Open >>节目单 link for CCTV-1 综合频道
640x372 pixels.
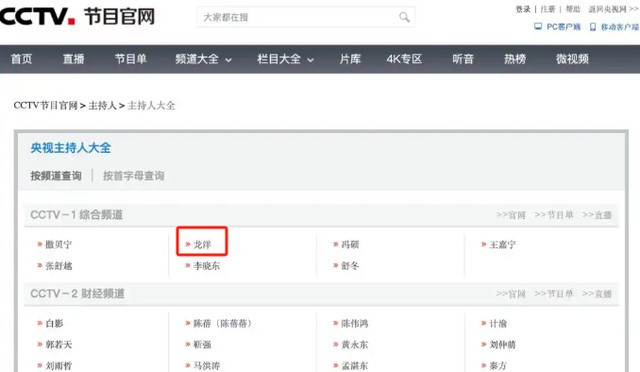(554, 215)
